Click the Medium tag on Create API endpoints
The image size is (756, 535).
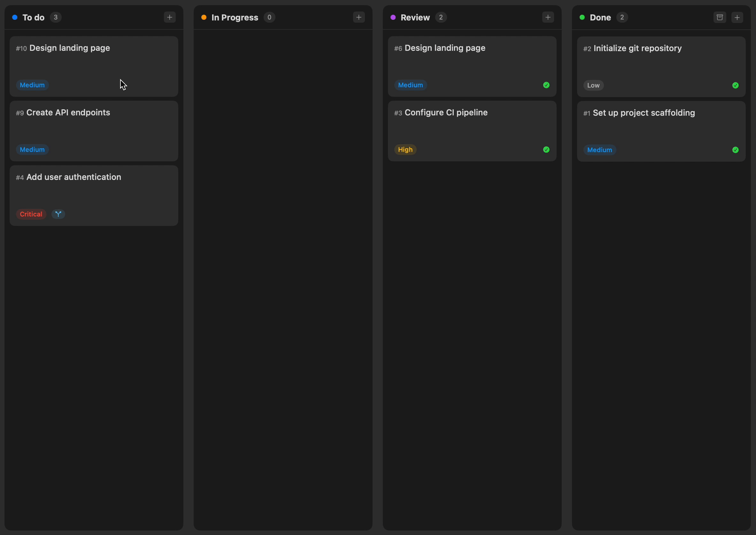coord(32,150)
